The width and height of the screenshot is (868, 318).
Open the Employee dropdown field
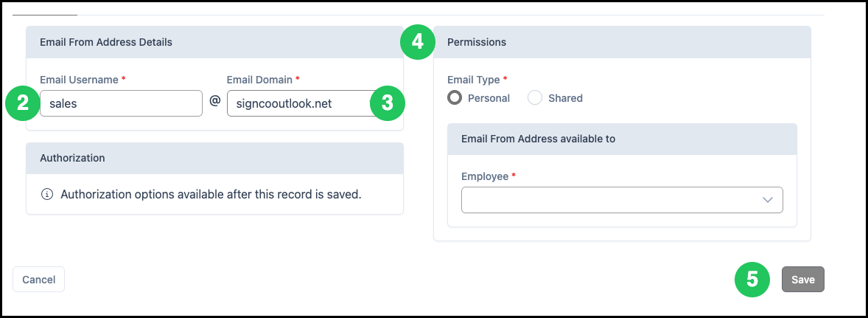pos(622,200)
